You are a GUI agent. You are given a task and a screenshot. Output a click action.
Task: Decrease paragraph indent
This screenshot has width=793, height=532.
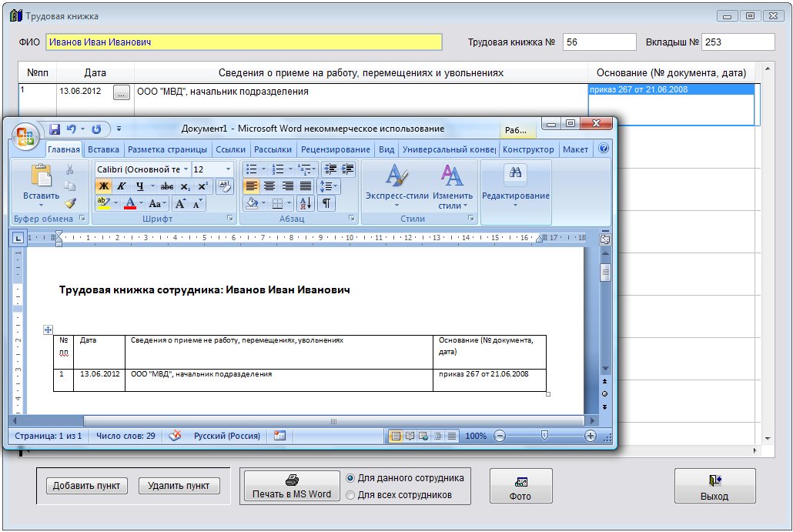(x=330, y=169)
